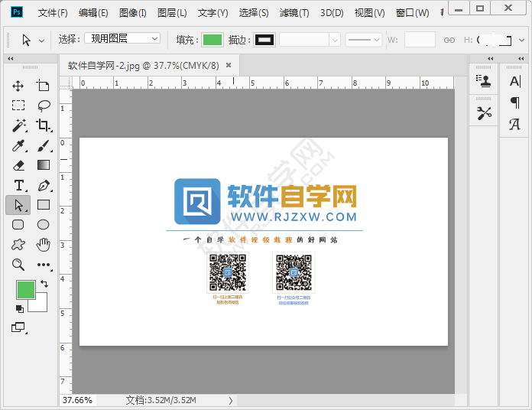Open the stroke width dropdown
Viewport: 532px width, 410px height.
tap(335, 40)
